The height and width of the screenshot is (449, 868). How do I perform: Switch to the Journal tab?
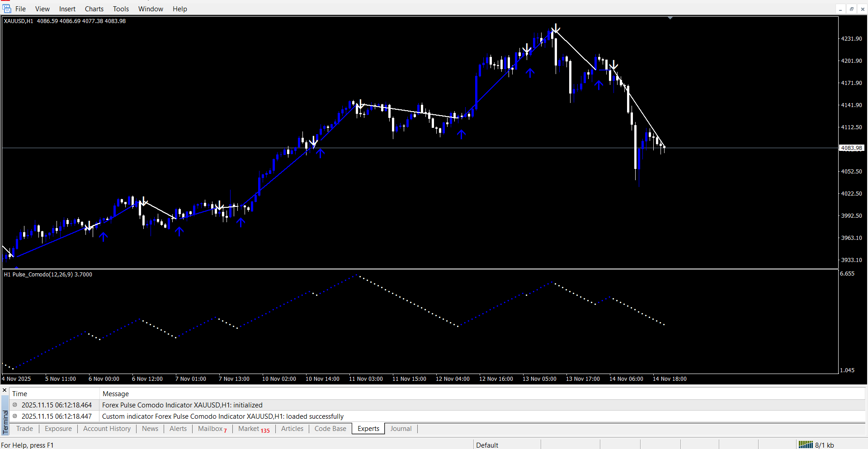(x=401, y=429)
